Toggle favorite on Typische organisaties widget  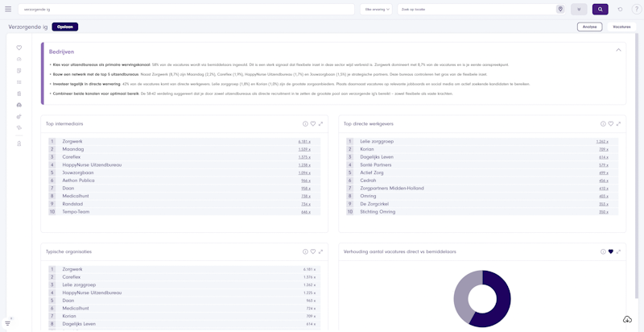tap(313, 251)
